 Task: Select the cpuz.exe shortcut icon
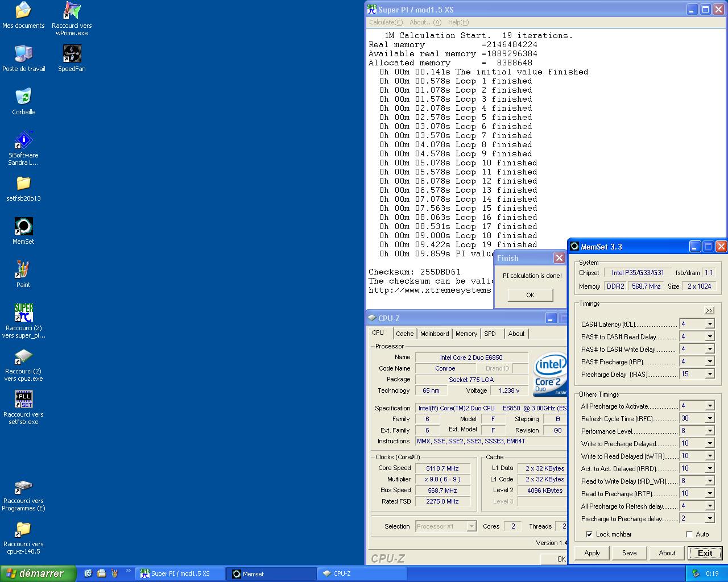(23, 356)
